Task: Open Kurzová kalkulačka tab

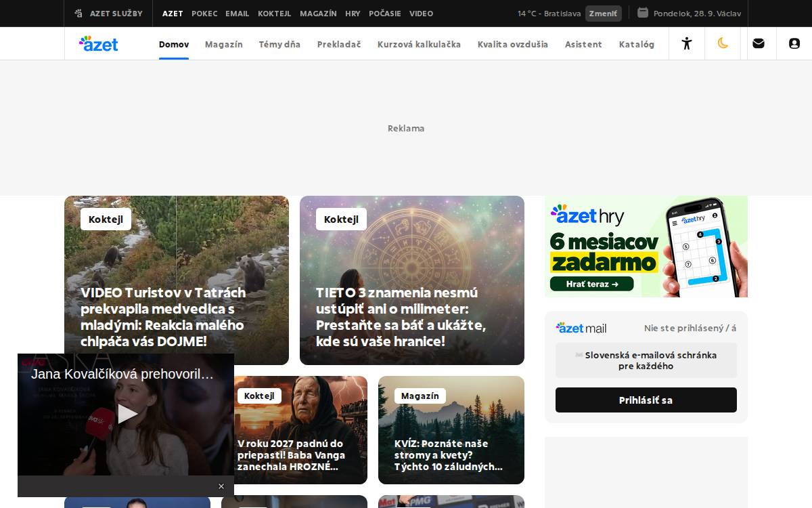Action: [419, 44]
